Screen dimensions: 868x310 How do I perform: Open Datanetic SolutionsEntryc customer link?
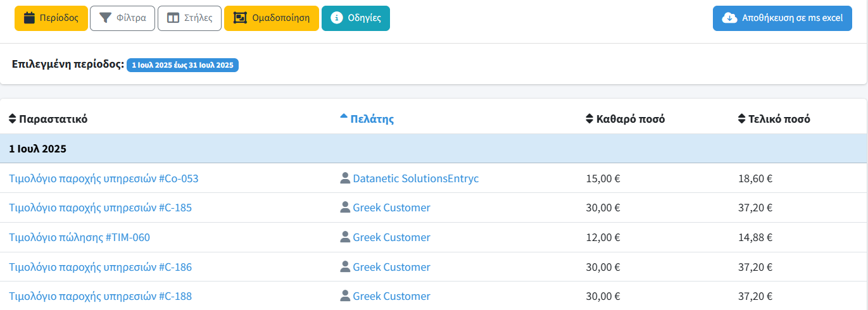[x=415, y=178]
